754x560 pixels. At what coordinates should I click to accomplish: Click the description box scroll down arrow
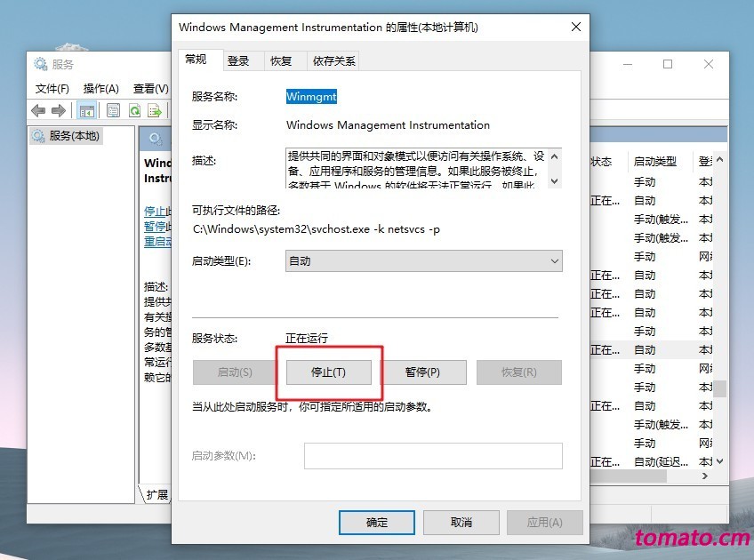tap(555, 180)
